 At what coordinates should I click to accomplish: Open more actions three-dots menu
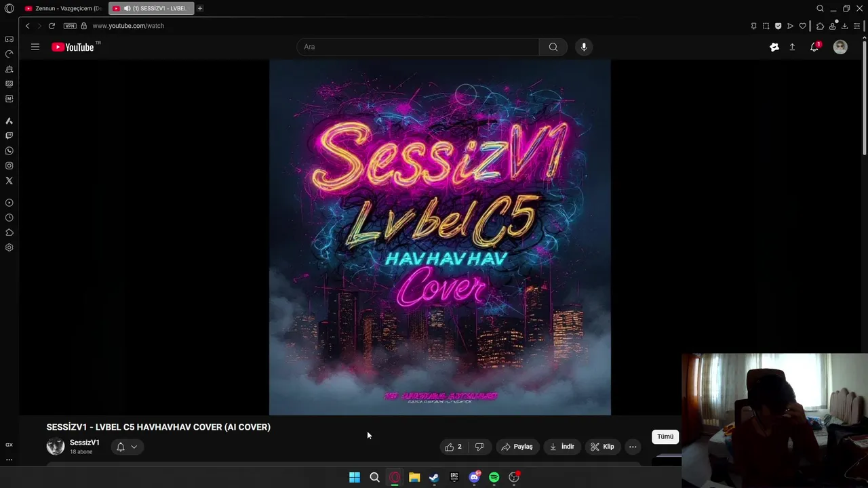click(633, 447)
